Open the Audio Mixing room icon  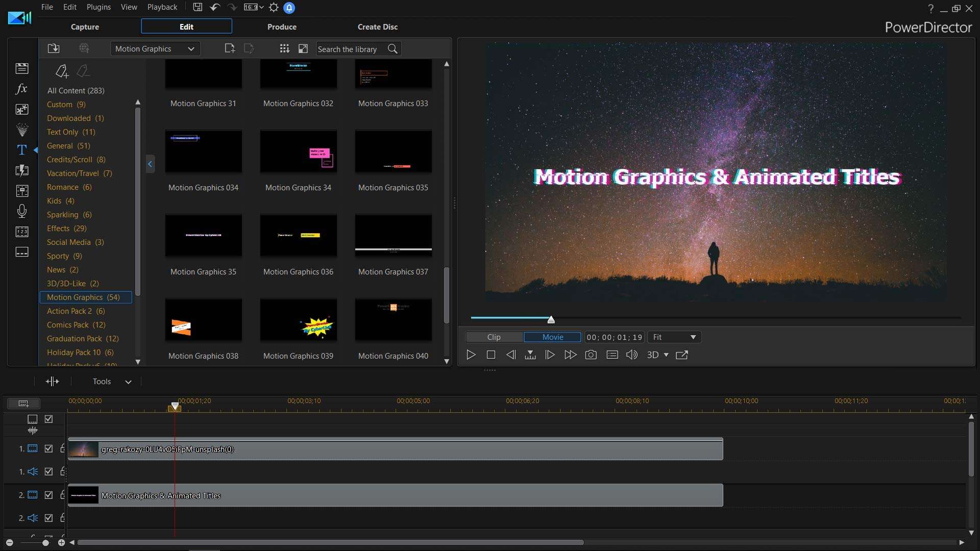pyautogui.click(x=22, y=191)
